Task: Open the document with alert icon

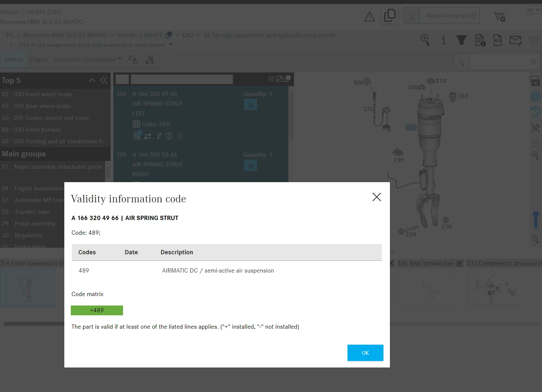Action: 480,40
